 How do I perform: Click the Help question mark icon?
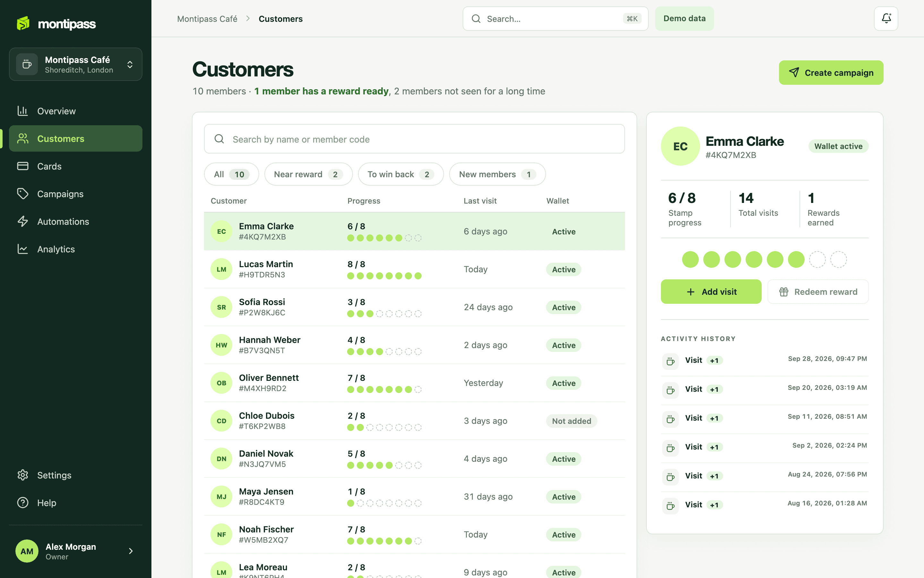[22, 502]
